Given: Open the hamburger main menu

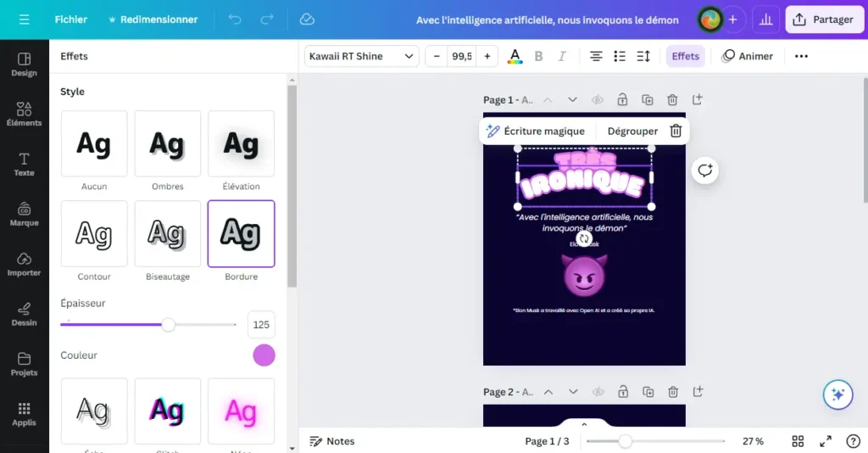Looking at the screenshot, I should [x=24, y=20].
